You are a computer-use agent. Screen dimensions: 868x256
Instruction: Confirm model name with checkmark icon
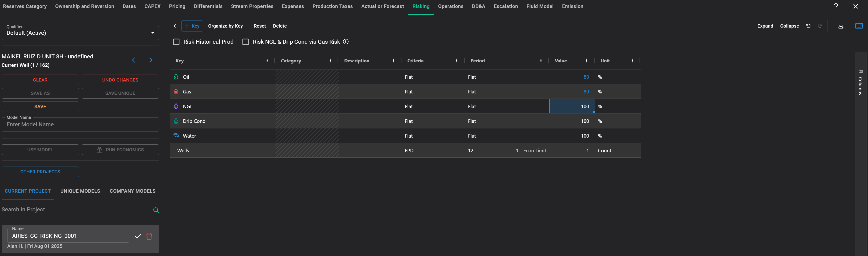(x=137, y=236)
